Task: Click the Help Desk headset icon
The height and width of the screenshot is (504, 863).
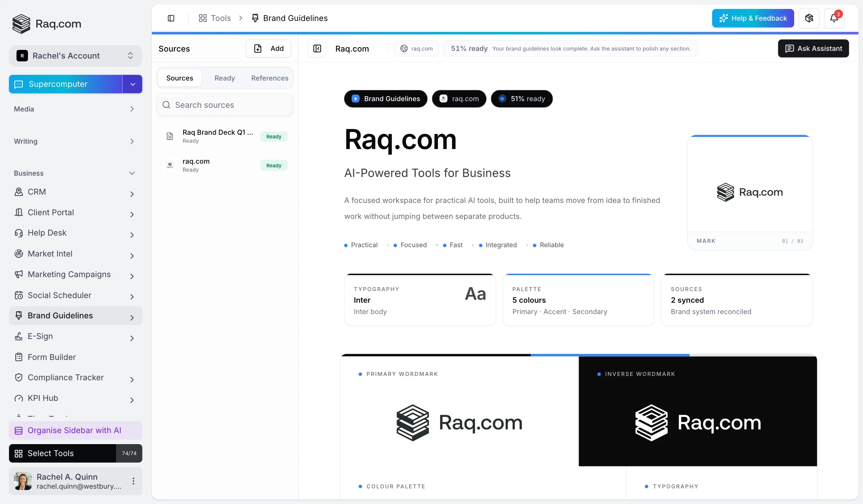Action: click(19, 233)
